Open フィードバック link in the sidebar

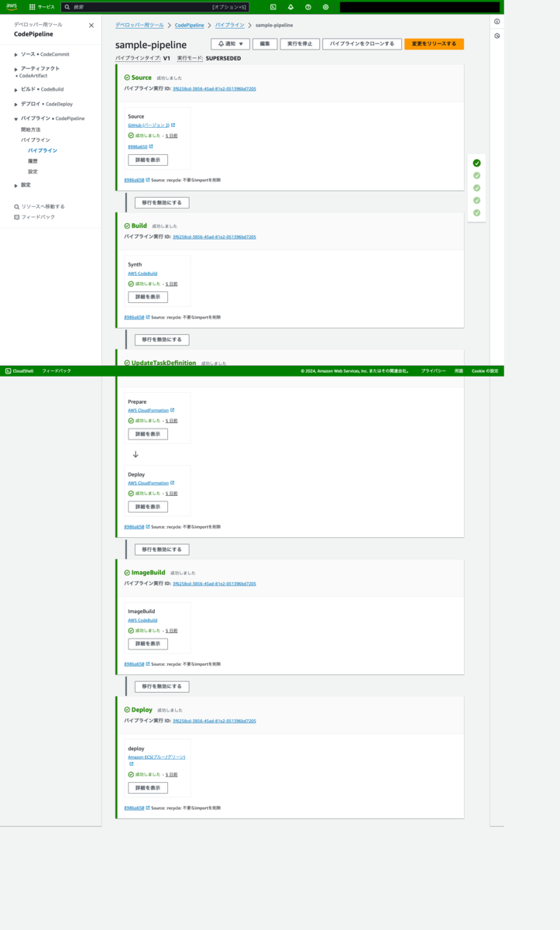pyautogui.click(x=35, y=217)
